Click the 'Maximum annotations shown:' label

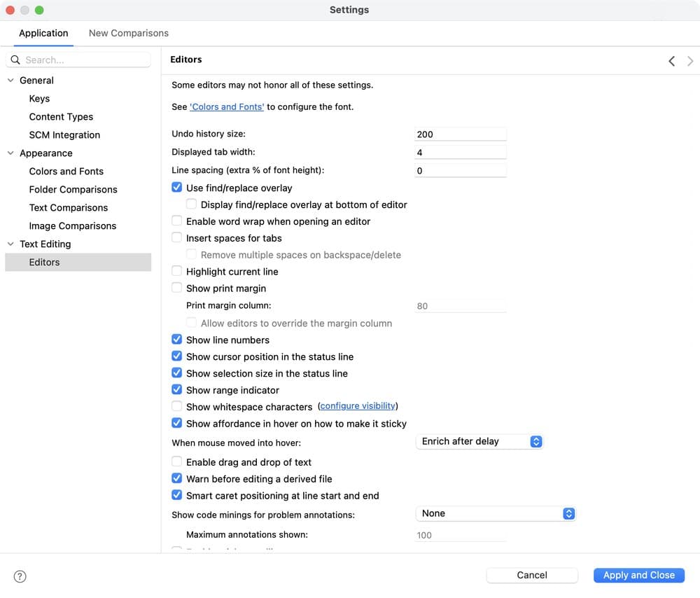point(247,534)
